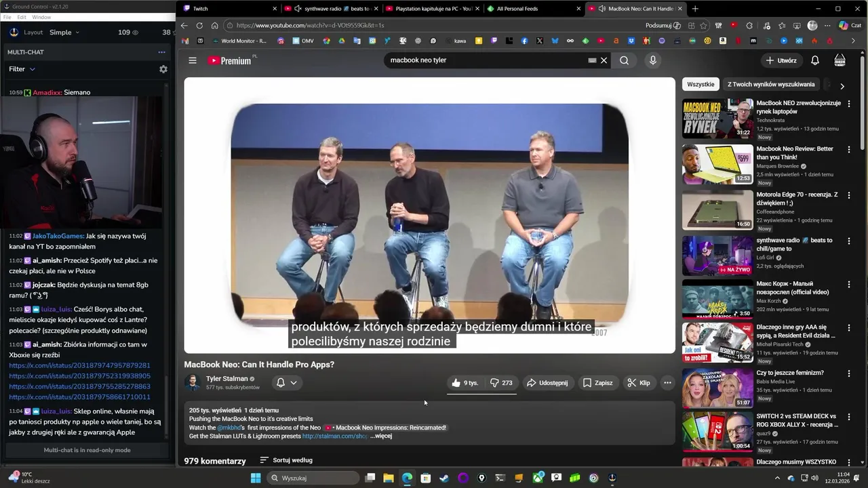Clear the YouTube search box text
This screenshot has width=868, height=488.
[x=604, y=60]
